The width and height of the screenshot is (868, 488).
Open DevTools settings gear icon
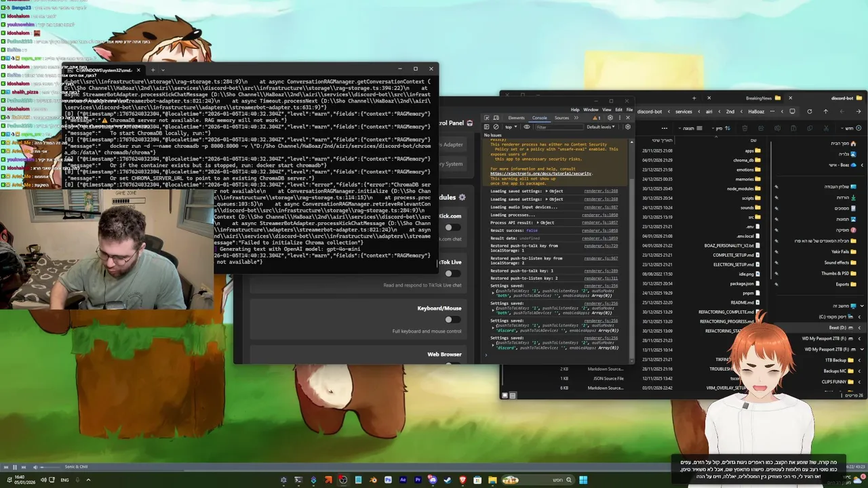point(610,118)
